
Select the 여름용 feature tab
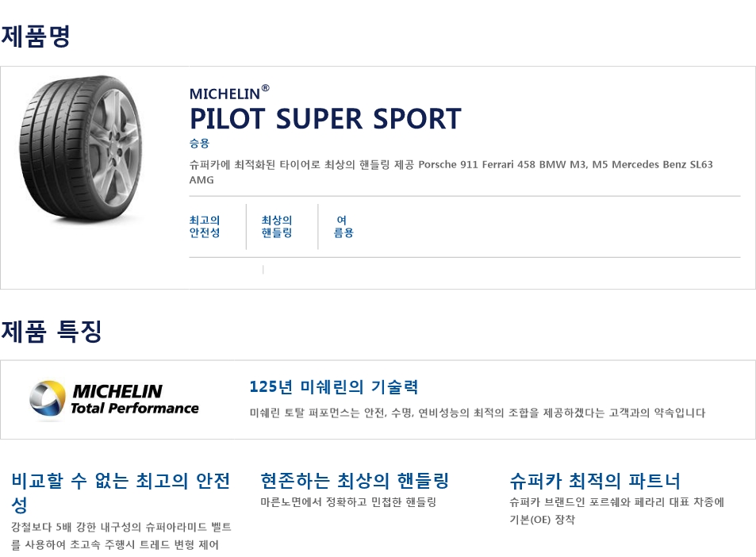[x=343, y=227]
